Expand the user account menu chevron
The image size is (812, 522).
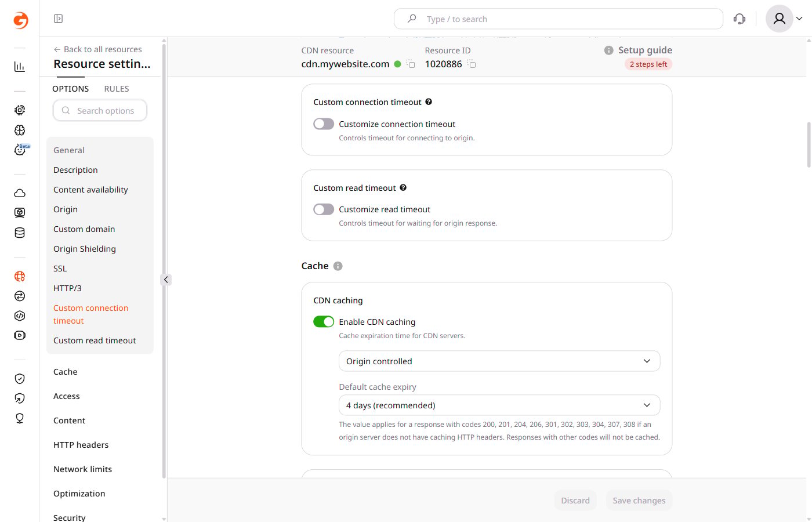pos(799,19)
